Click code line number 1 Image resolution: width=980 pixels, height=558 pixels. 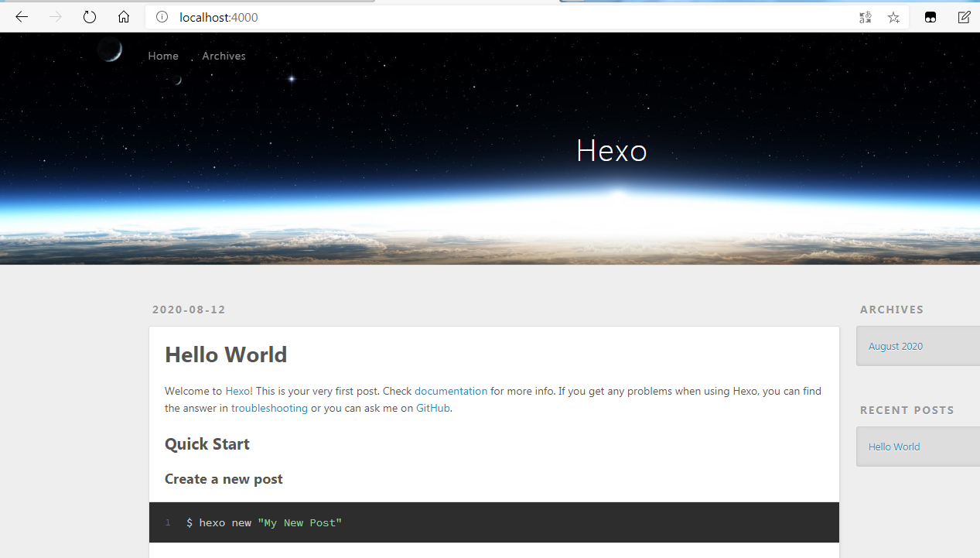168,523
